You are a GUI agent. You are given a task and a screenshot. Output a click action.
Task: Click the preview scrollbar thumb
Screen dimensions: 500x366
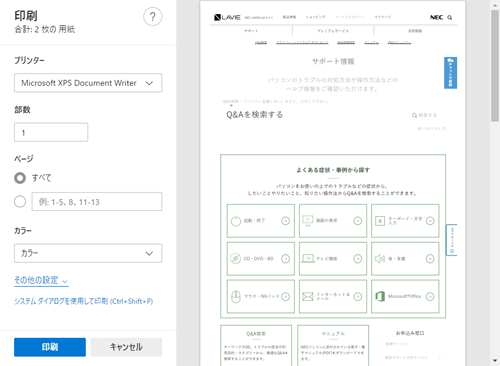pos(495,66)
